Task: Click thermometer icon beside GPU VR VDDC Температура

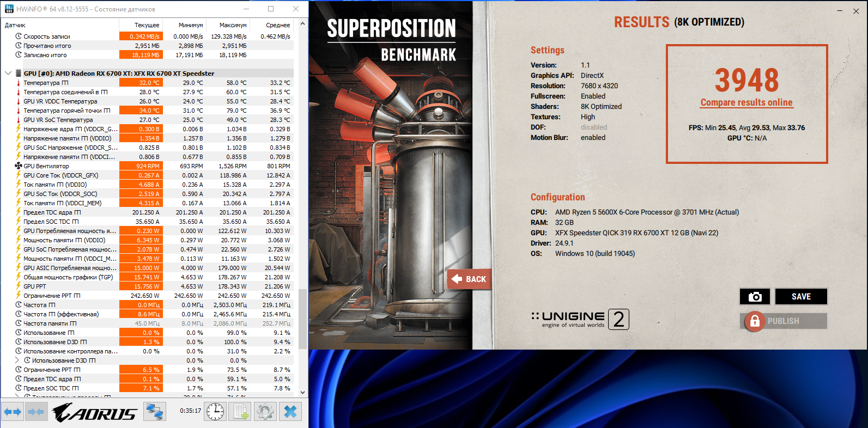Action: (x=19, y=101)
